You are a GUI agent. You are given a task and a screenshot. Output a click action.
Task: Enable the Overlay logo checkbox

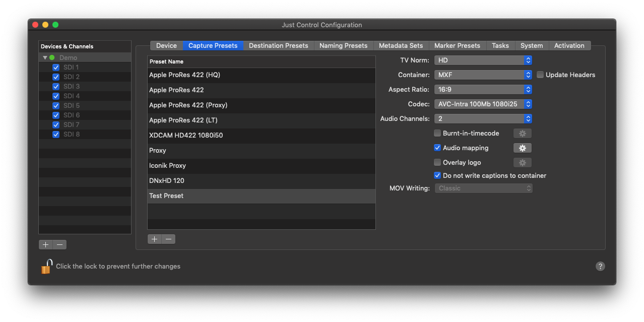point(437,163)
